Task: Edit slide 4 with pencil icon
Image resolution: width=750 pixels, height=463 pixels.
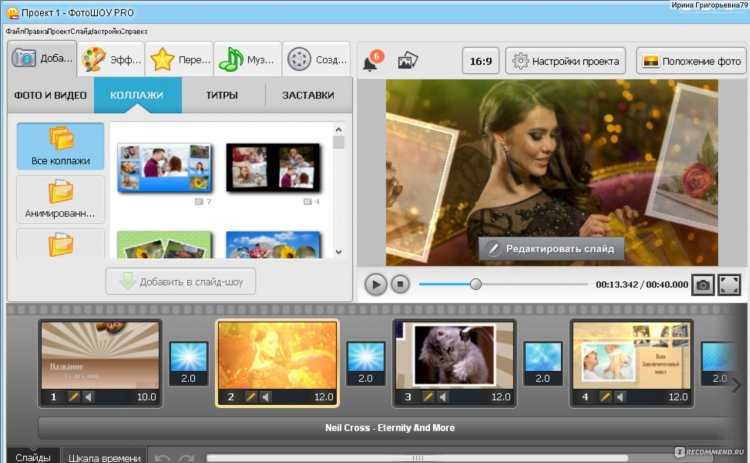Action: (605, 397)
